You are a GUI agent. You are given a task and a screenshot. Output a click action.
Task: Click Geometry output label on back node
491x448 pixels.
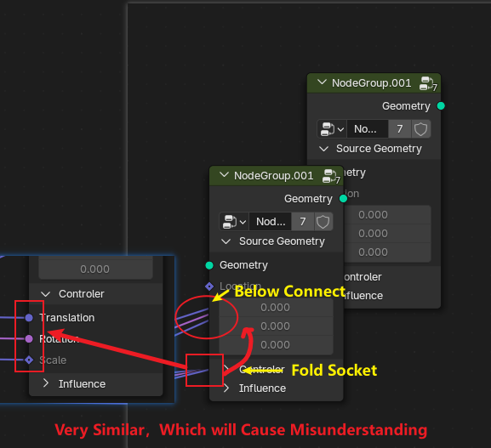[x=406, y=106]
